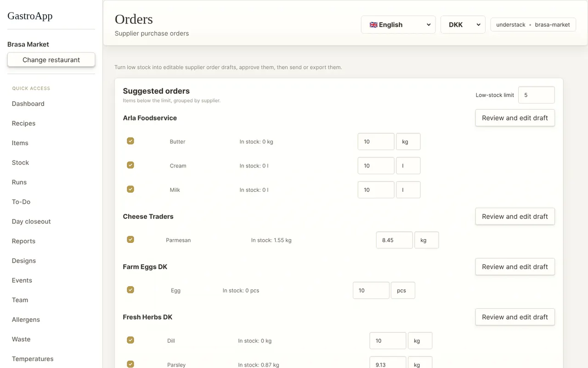The image size is (588, 368).
Task: Edit the Cream order quantity field
Action: point(376,166)
